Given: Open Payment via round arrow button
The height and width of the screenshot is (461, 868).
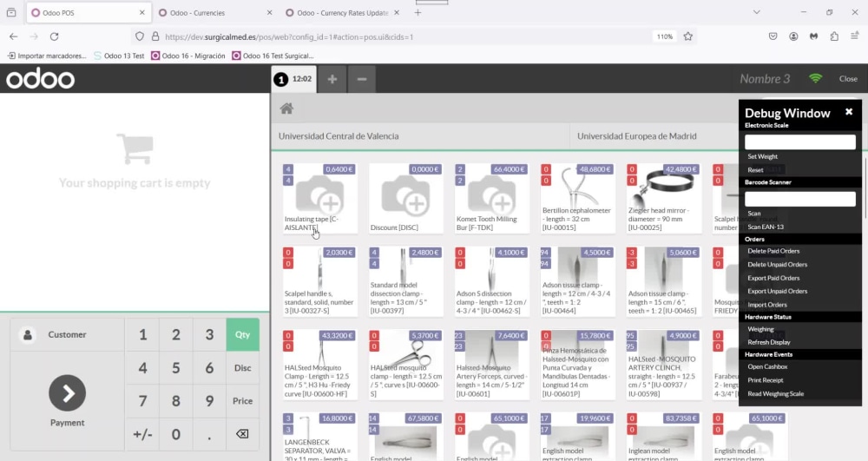Looking at the screenshot, I should click(67, 393).
